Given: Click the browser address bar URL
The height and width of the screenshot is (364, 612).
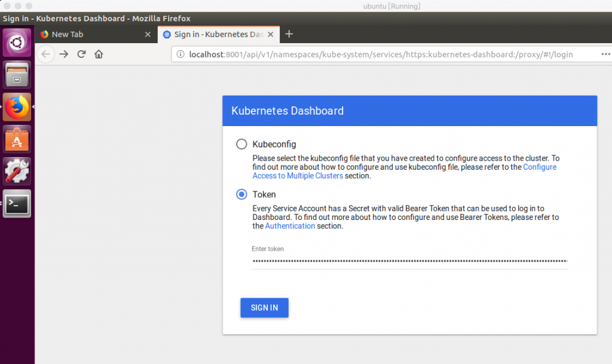Looking at the screenshot, I should (381, 54).
